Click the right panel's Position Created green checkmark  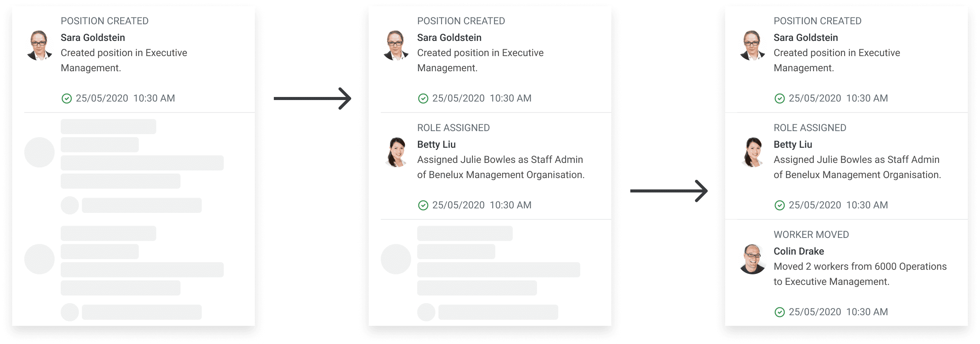point(779,99)
